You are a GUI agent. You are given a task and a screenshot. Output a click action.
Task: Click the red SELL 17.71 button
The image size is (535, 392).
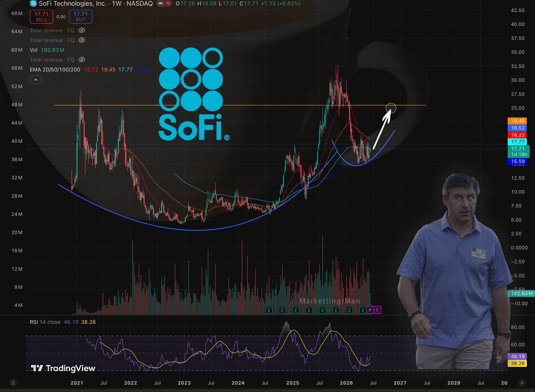click(42, 17)
